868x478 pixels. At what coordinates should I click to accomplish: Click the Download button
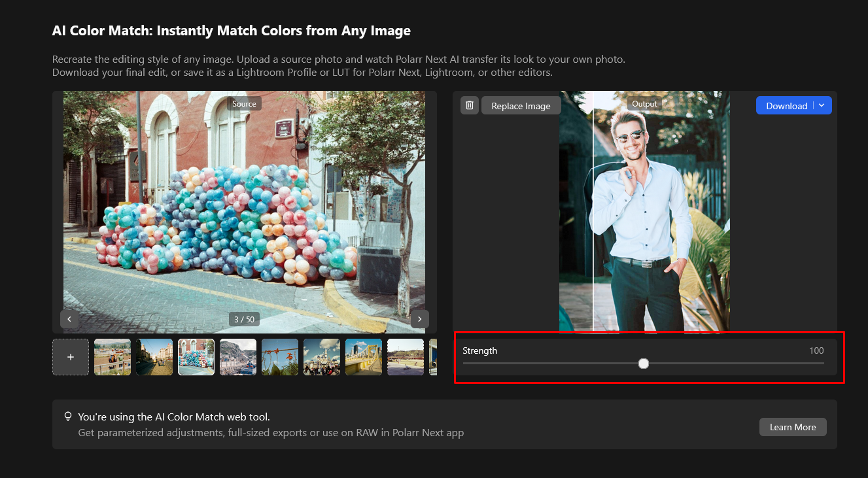pos(786,105)
